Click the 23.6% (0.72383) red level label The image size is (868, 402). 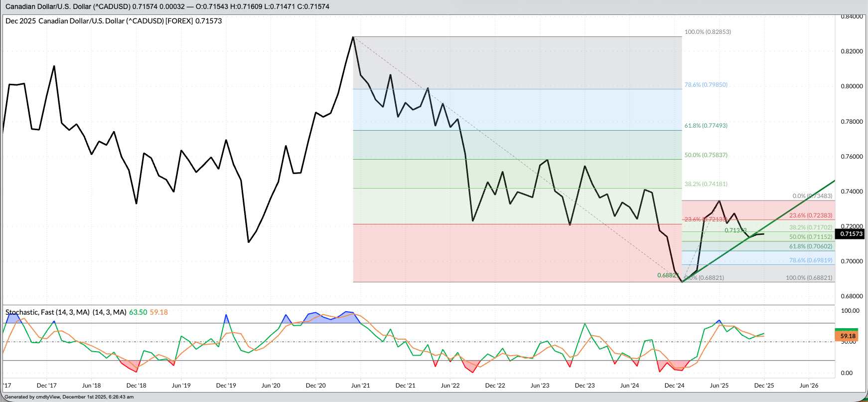pos(811,215)
